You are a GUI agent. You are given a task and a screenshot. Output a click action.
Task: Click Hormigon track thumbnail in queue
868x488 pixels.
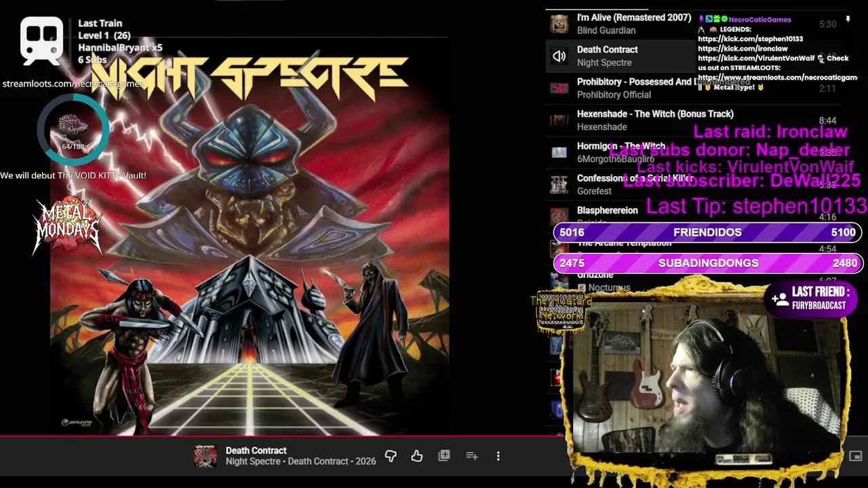[559, 152]
